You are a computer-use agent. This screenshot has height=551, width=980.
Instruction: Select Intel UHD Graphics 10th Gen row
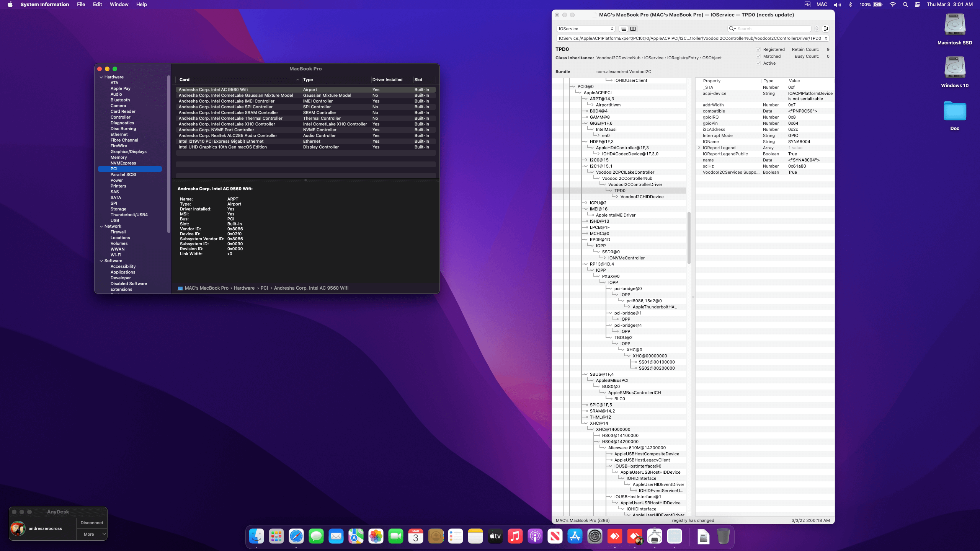[x=305, y=147]
